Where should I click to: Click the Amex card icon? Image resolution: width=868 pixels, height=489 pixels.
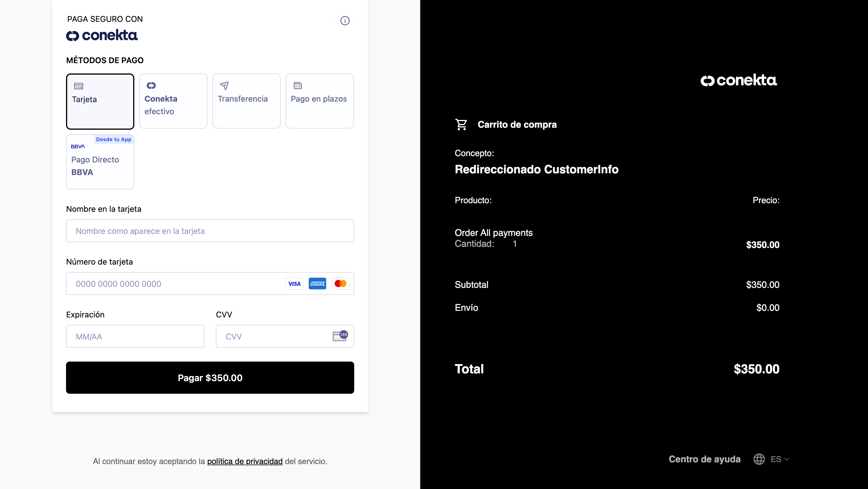(x=317, y=284)
